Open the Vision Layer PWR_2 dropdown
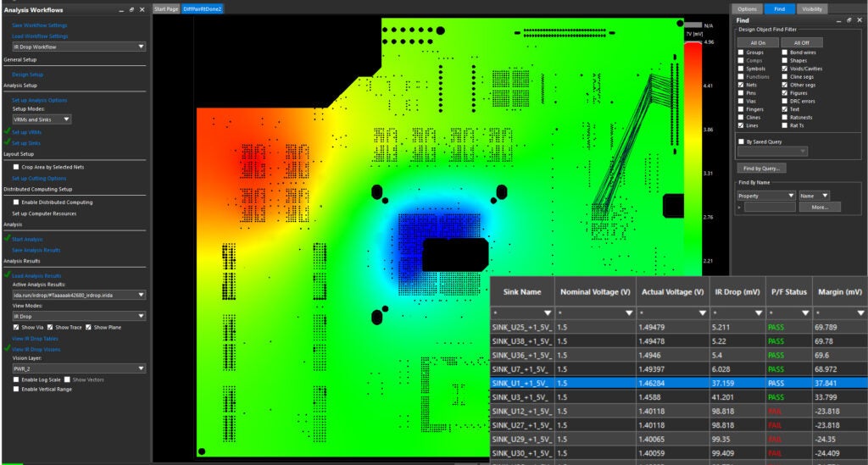The height and width of the screenshot is (465, 868). click(x=141, y=368)
